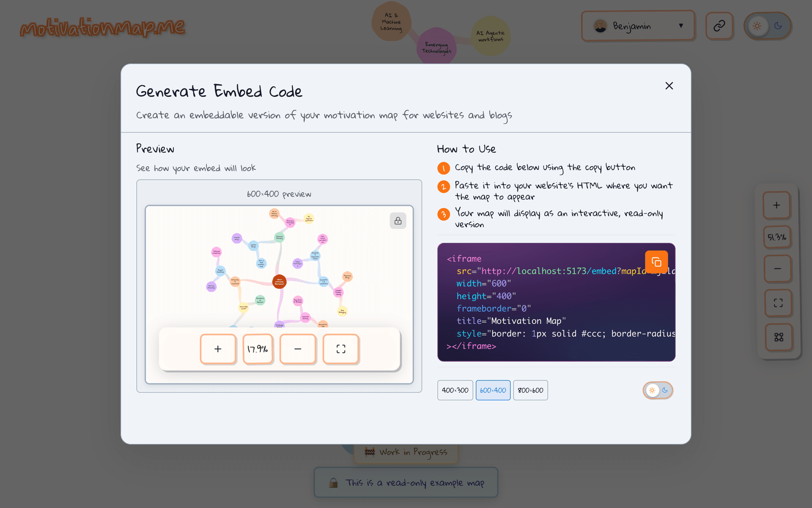Screen dimensions: 812x508
Task: Select the 400×300 embed size
Action: pyautogui.click(x=455, y=390)
